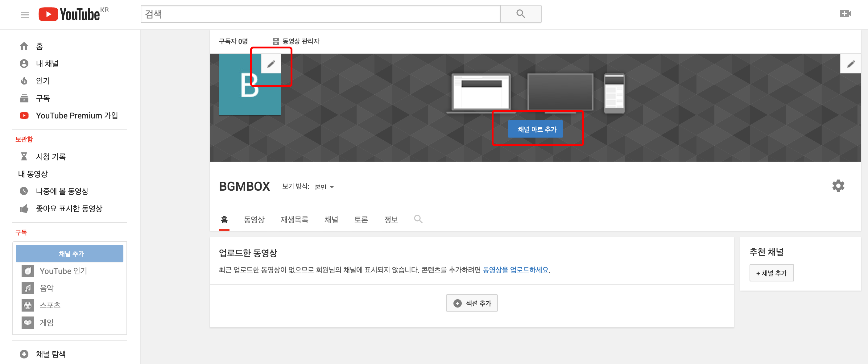Image resolution: width=868 pixels, height=364 pixels.
Task: Click the BGMBOX channel name
Action: tap(244, 186)
